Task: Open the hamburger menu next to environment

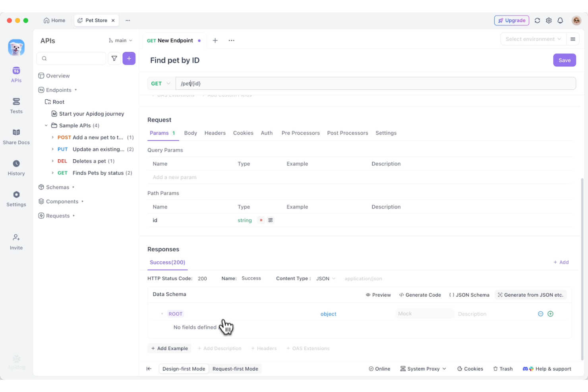Action: (573, 39)
